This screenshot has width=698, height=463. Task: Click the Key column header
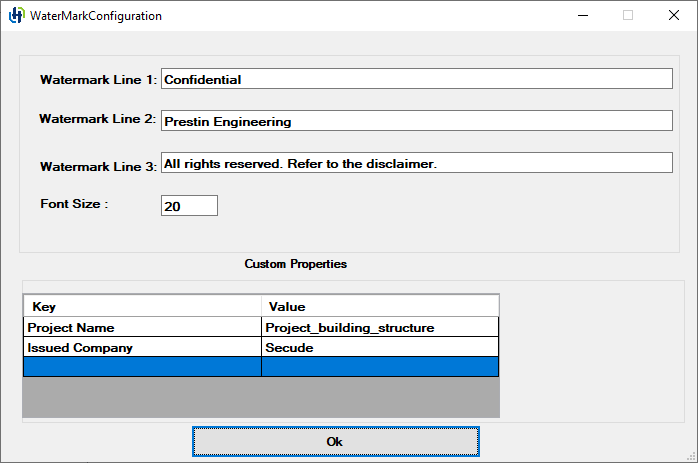coord(142,306)
